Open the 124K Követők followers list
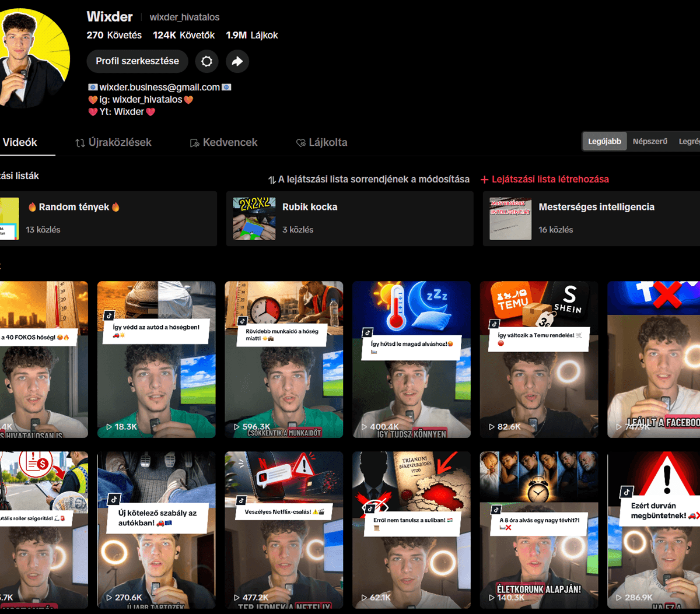700x614 pixels. (184, 35)
